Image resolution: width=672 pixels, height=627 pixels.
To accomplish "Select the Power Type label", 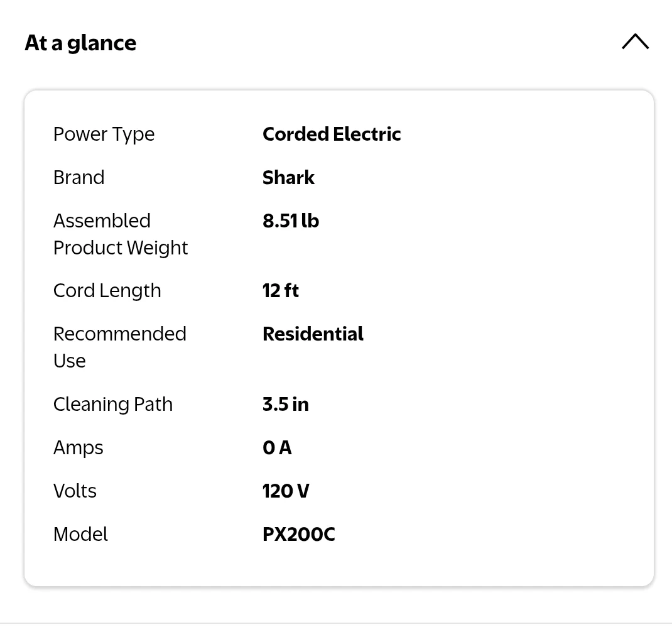I will 104,134.
